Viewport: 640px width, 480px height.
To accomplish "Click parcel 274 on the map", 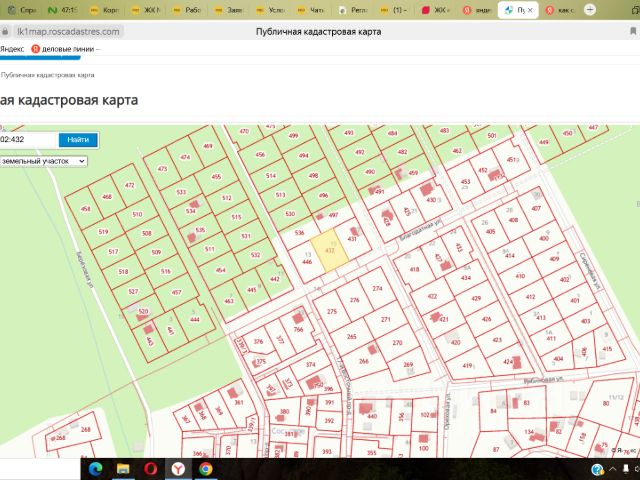I will [377, 288].
